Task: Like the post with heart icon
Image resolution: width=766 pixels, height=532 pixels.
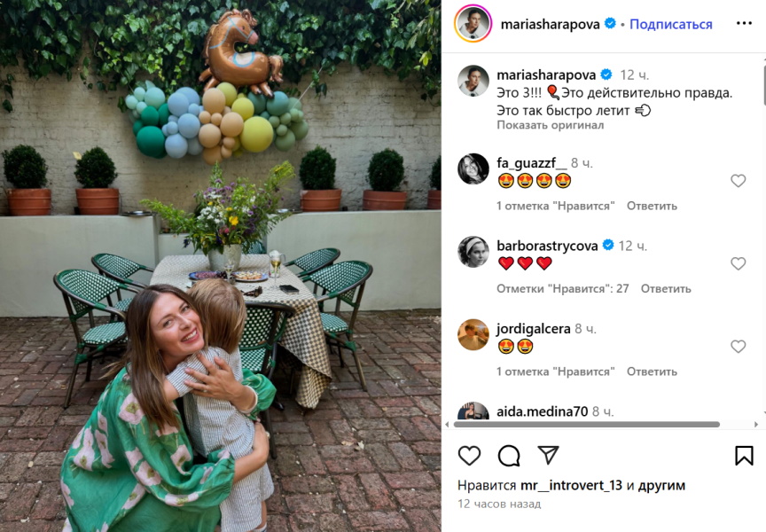Action: point(469,456)
